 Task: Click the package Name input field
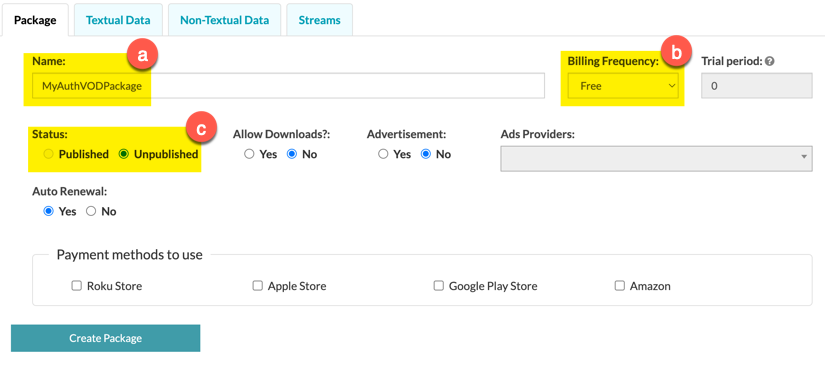coord(288,86)
